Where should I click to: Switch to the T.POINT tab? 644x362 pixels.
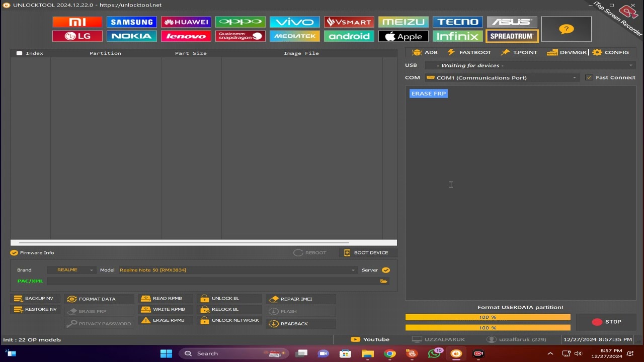[x=519, y=52]
